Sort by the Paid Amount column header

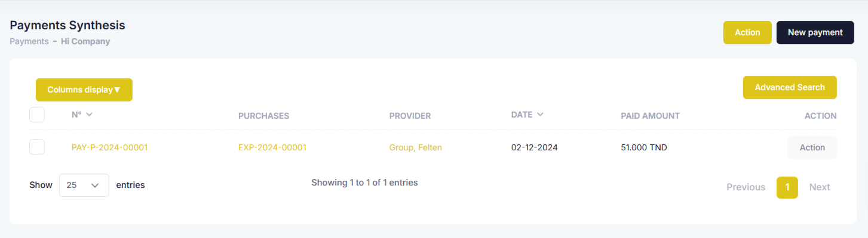pyautogui.click(x=650, y=116)
